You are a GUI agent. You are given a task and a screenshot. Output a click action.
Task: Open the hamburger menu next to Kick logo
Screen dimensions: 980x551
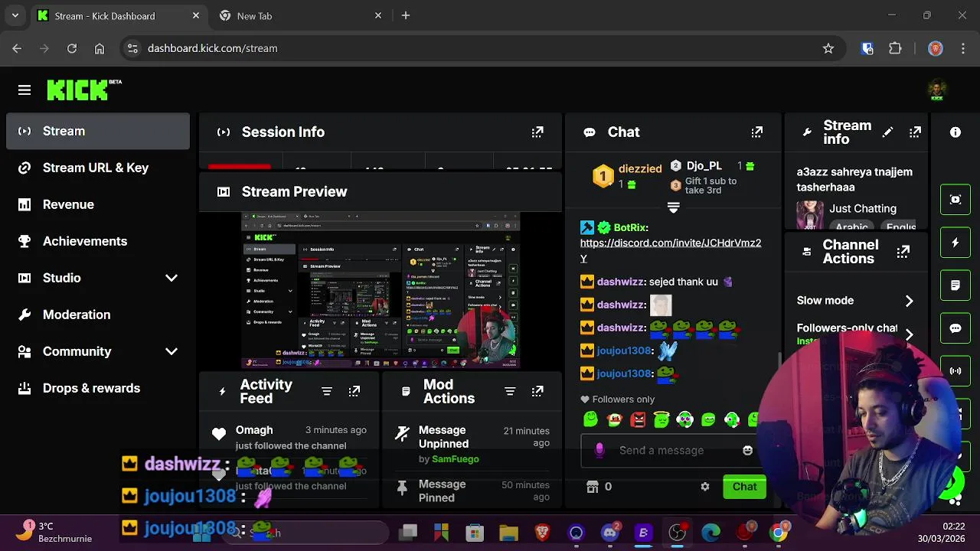coord(24,90)
